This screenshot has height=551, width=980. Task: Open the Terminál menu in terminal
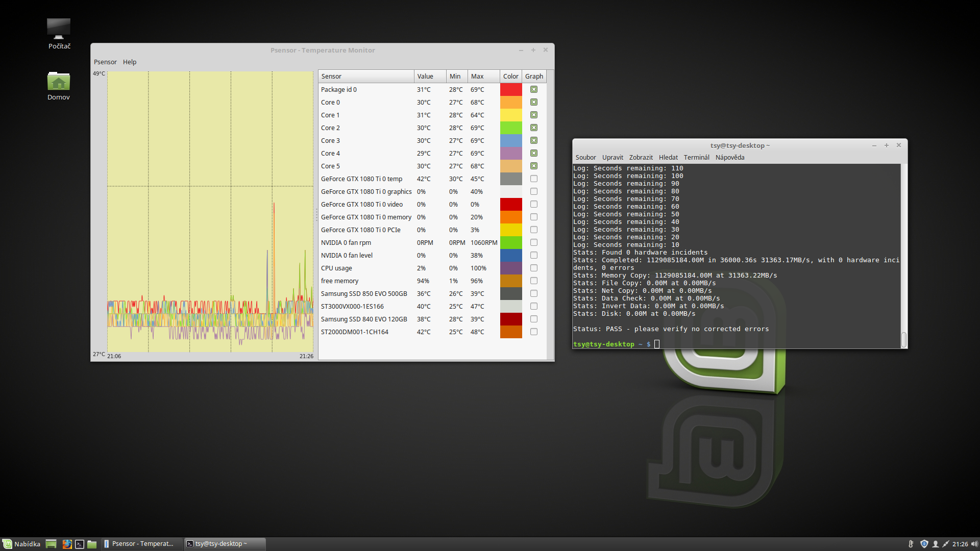696,157
